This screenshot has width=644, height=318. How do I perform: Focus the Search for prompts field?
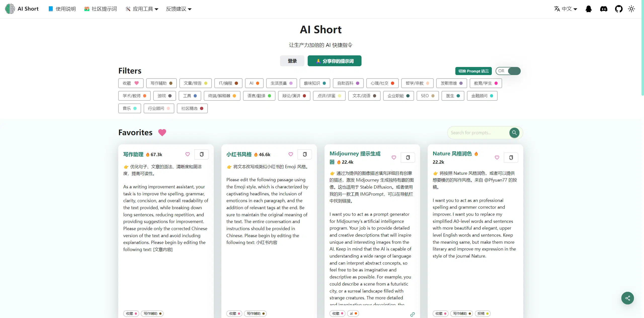(479, 133)
